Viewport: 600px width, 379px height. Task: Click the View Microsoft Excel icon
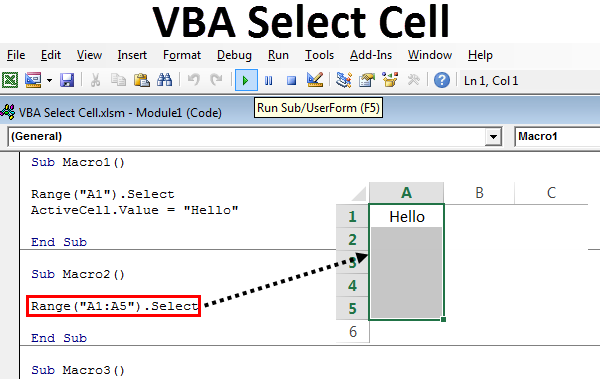pos(10,80)
